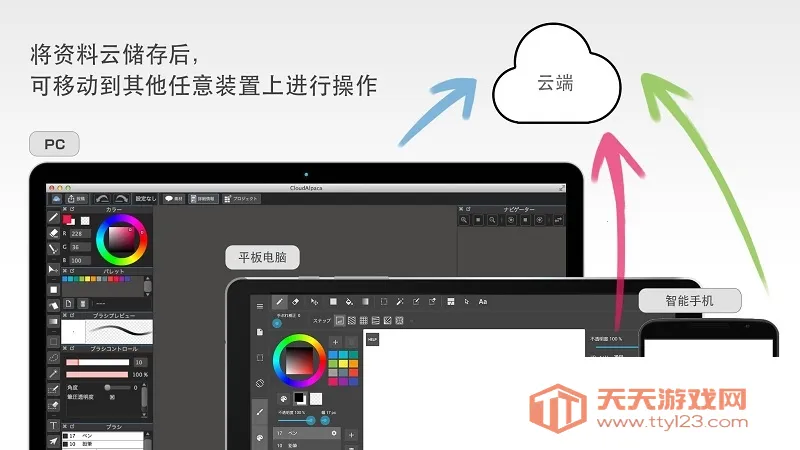The image size is (800, 450).
Task: Click the HELP button on tablet canvas
Action: [372, 339]
